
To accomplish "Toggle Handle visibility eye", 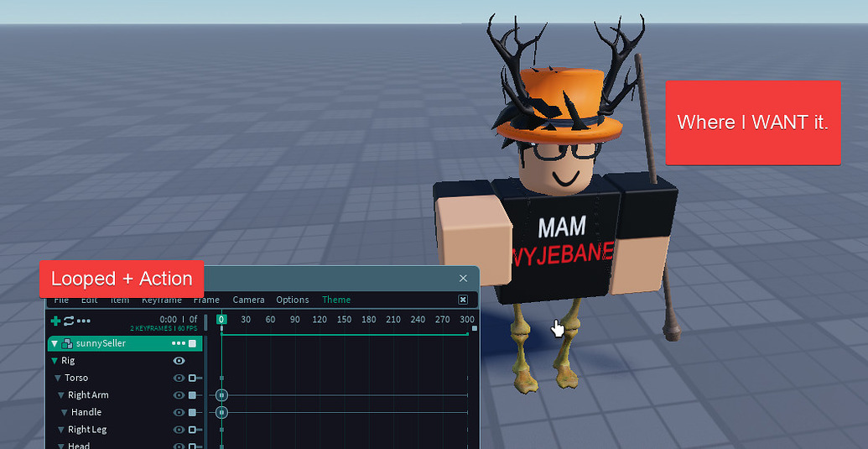I will point(179,412).
